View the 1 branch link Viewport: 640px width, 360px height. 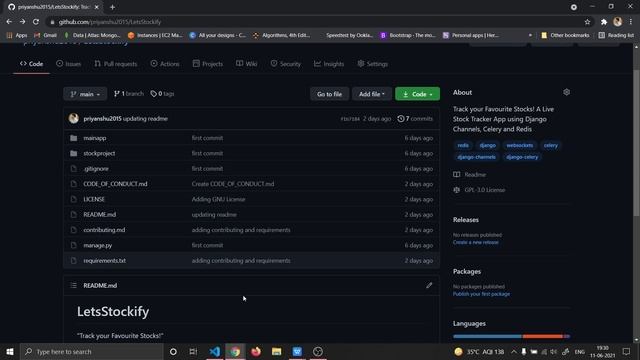(129, 94)
